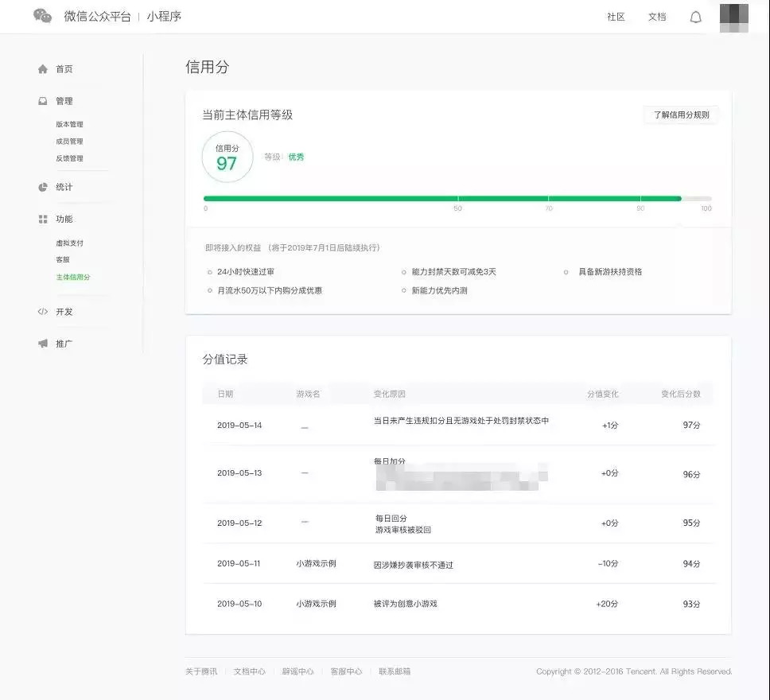Viewport: 770px width, 700px height.
Task: Click the 开发 code brackets icon
Action: coord(43,312)
